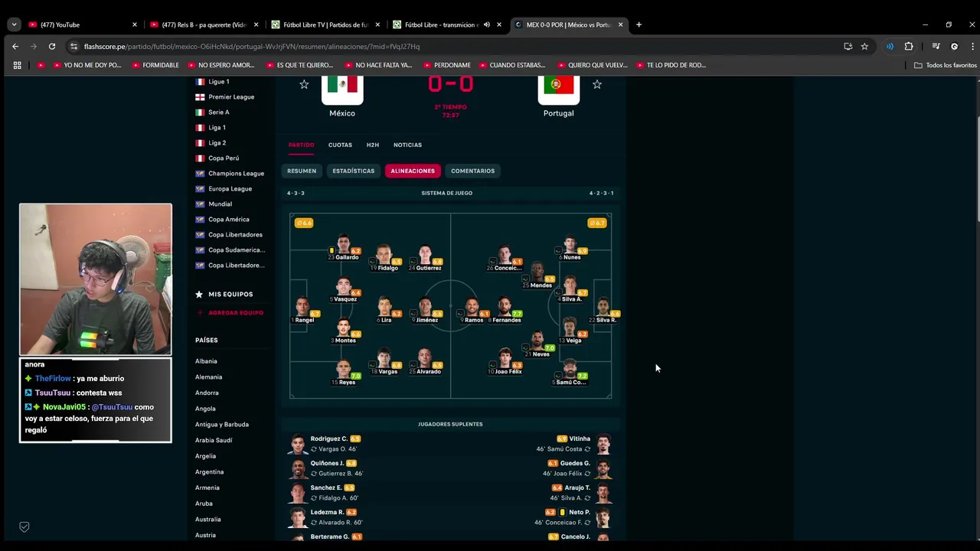
Task: Open apps grid in bookmarks bar
Action: pyautogui.click(x=17, y=65)
